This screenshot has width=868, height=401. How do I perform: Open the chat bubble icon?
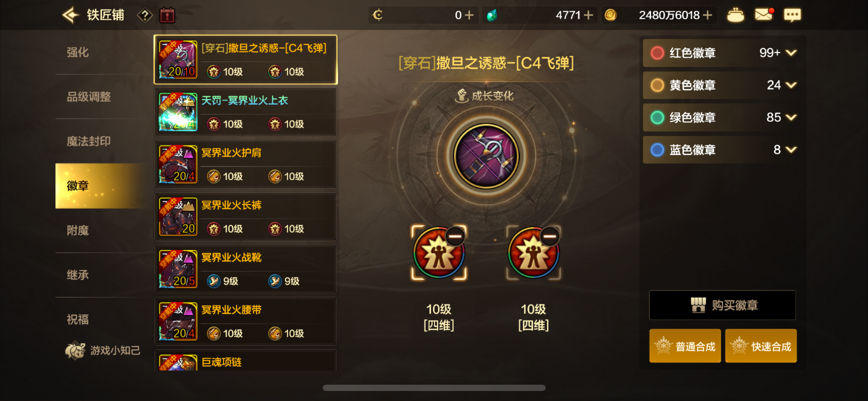point(792,15)
